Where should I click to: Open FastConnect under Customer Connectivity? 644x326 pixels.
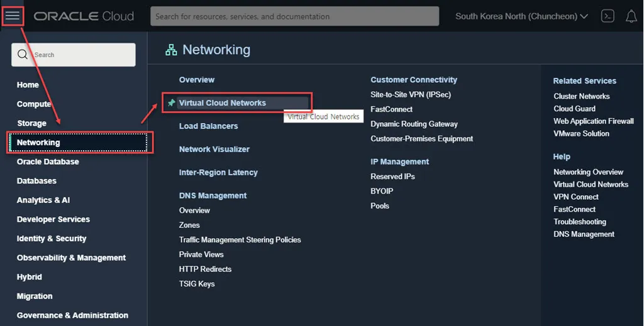coord(391,109)
